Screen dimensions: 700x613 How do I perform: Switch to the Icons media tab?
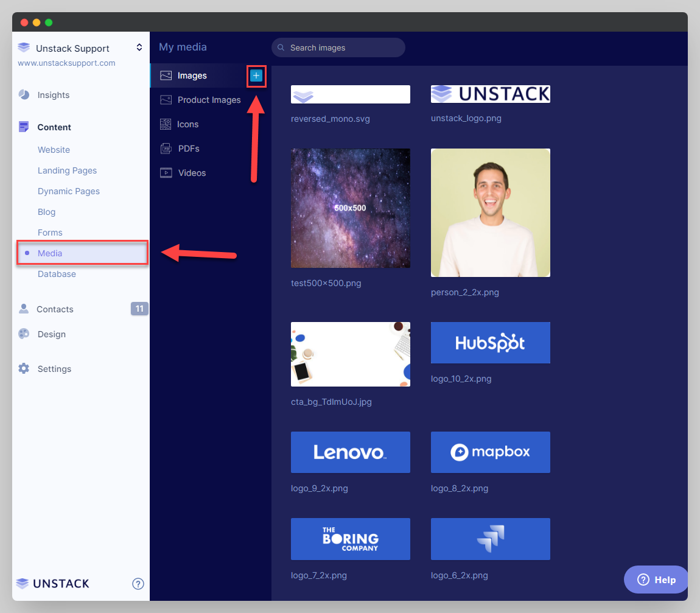[187, 124]
